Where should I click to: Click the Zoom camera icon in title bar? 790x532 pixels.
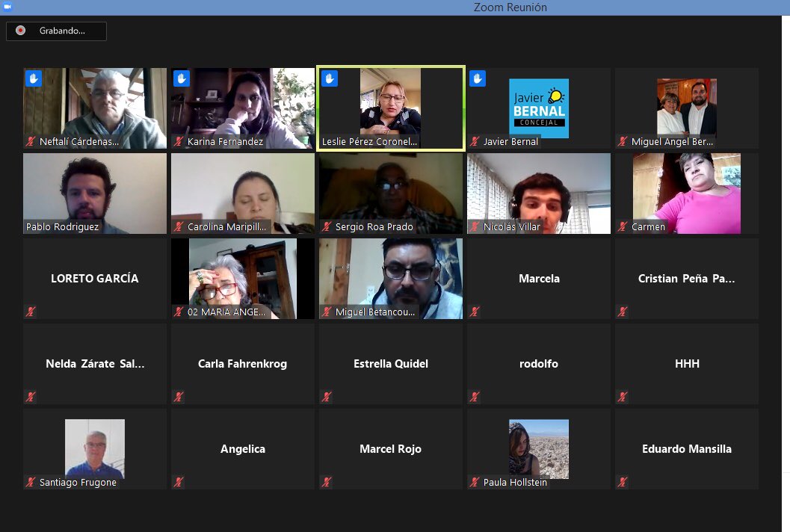pyautogui.click(x=7, y=7)
